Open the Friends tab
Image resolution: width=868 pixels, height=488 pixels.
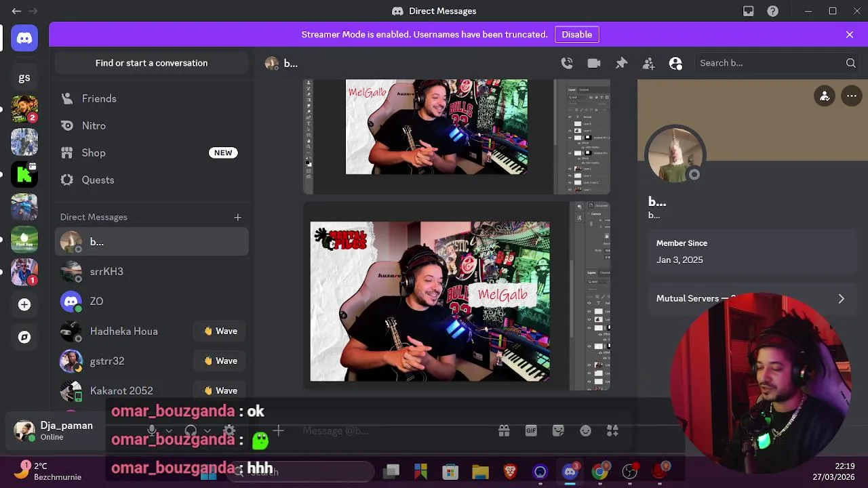152,98
